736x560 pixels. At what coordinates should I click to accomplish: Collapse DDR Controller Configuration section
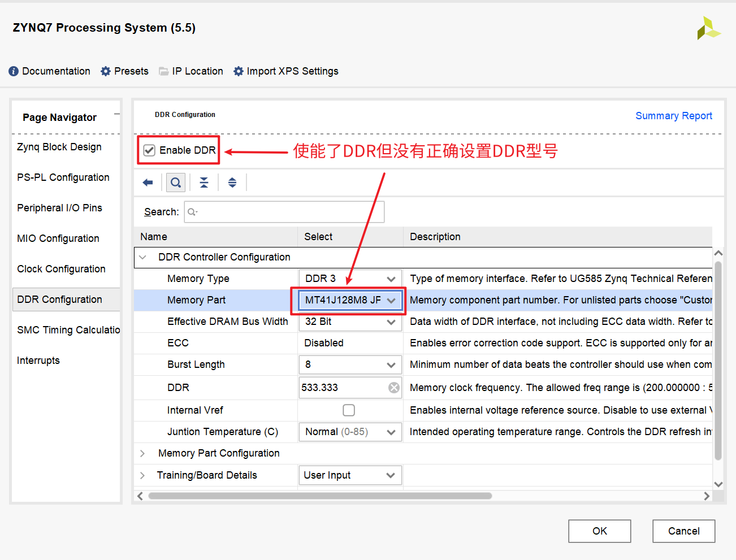point(142,257)
